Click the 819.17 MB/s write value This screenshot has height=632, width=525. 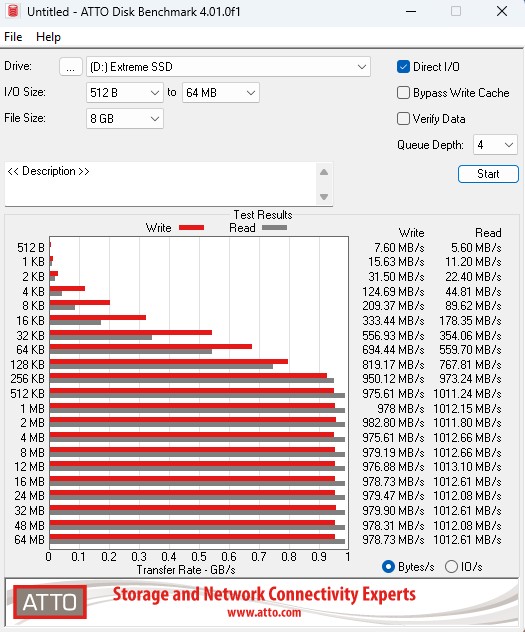tap(393, 365)
